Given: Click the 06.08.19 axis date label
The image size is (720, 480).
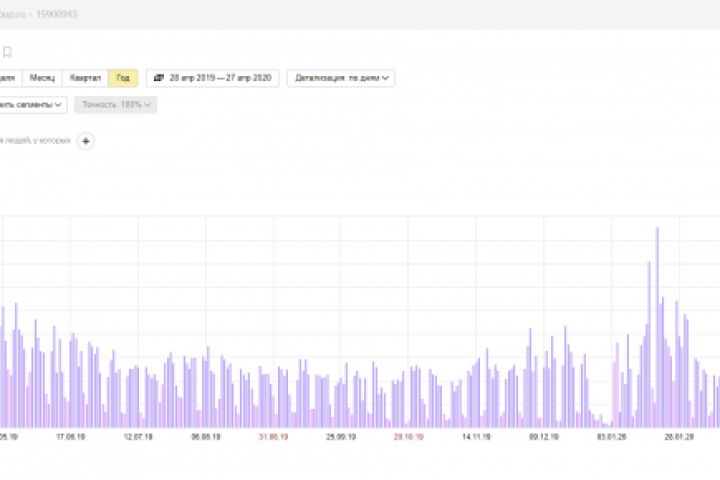Looking at the screenshot, I should (206, 437).
